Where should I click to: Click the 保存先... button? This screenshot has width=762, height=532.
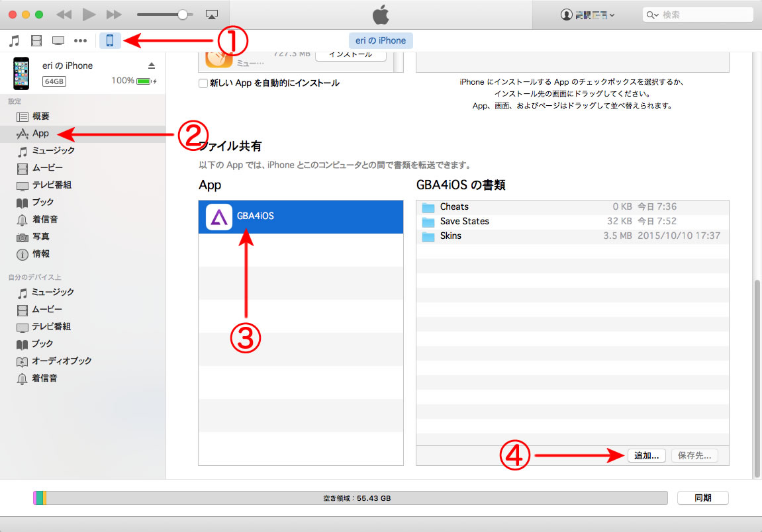click(694, 456)
